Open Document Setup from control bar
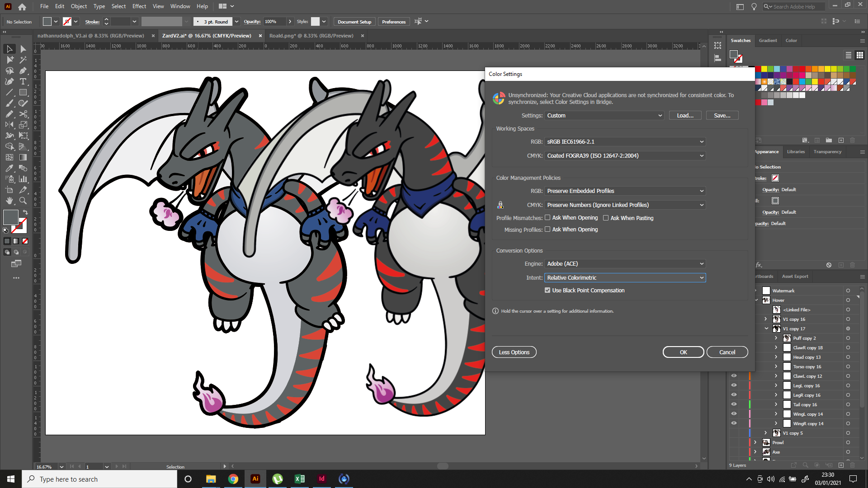 pos(354,22)
